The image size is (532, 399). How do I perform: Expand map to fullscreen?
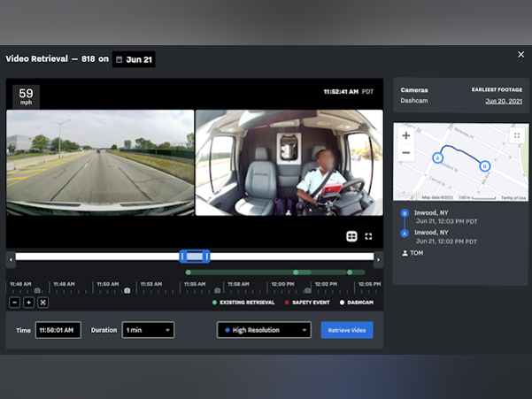click(x=516, y=136)
